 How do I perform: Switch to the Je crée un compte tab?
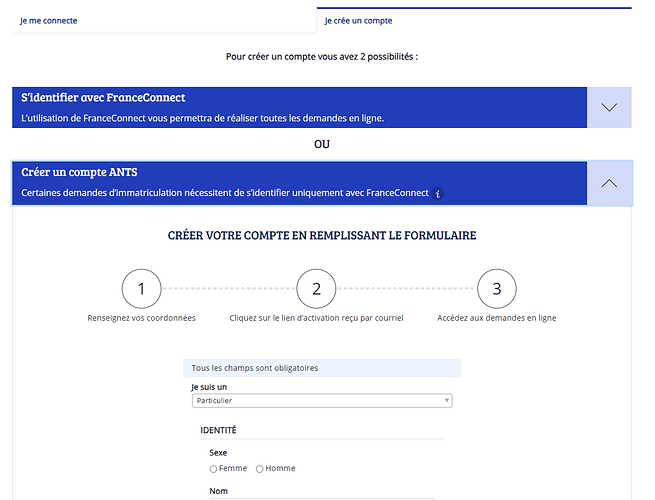(x=358, y=20)
